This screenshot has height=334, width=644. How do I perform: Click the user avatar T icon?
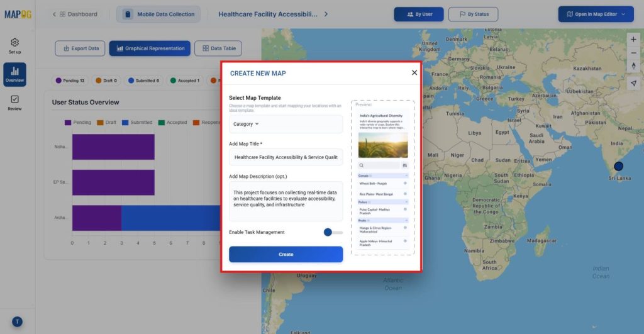pyautogui.click(x=17, y=321)
